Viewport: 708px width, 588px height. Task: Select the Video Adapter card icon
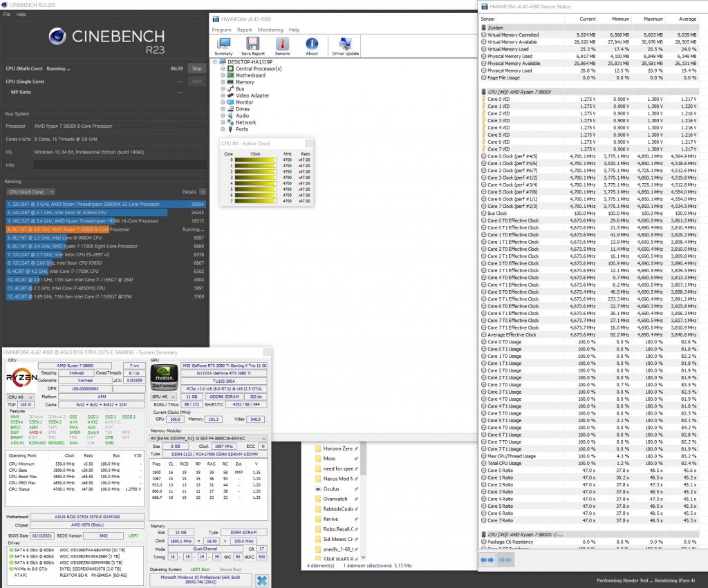click(x=230, y=95)
